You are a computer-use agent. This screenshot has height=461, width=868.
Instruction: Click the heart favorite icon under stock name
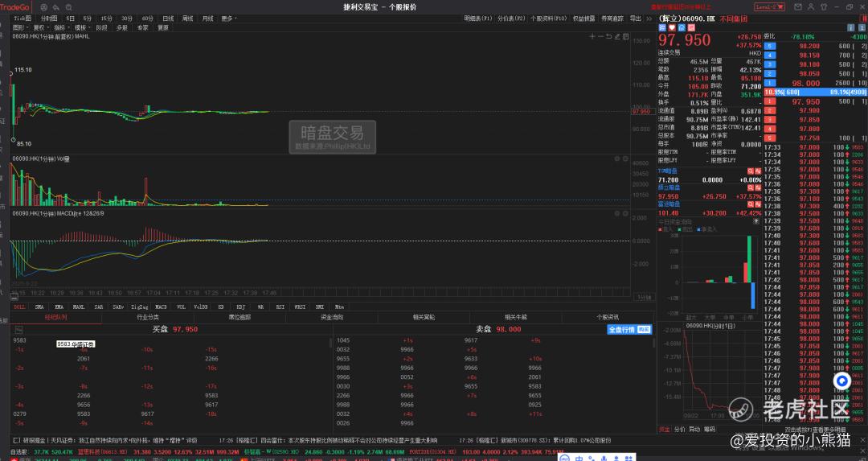[x=672, y=27]
